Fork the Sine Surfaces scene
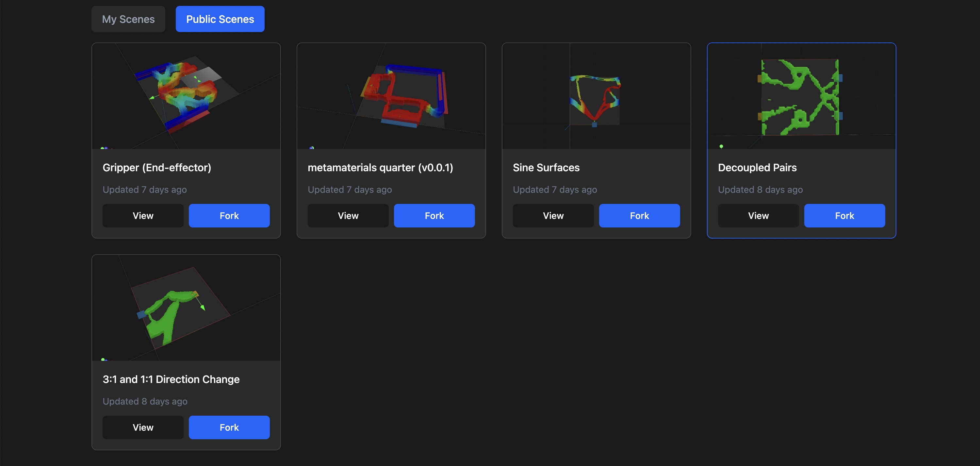This screenshot has height=466, width=980. tap(639, 215)
